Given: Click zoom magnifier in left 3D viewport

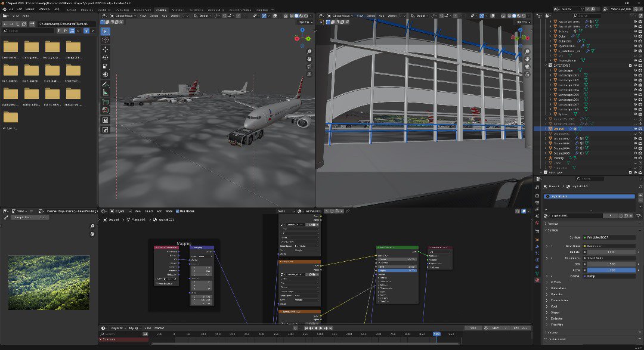Looking at the screenshot, I should click(x=309, y=52).
